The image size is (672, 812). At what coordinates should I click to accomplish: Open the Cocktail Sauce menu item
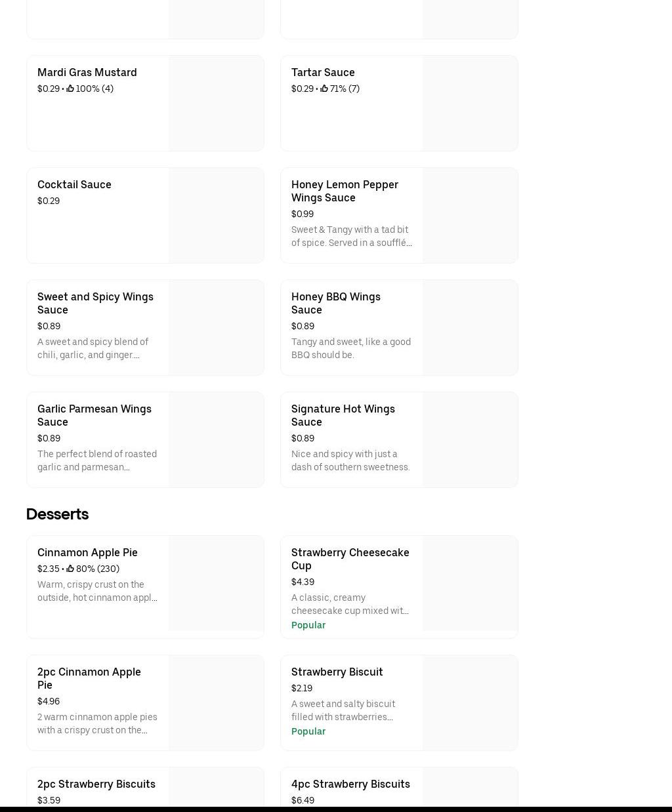pos(74,184)
